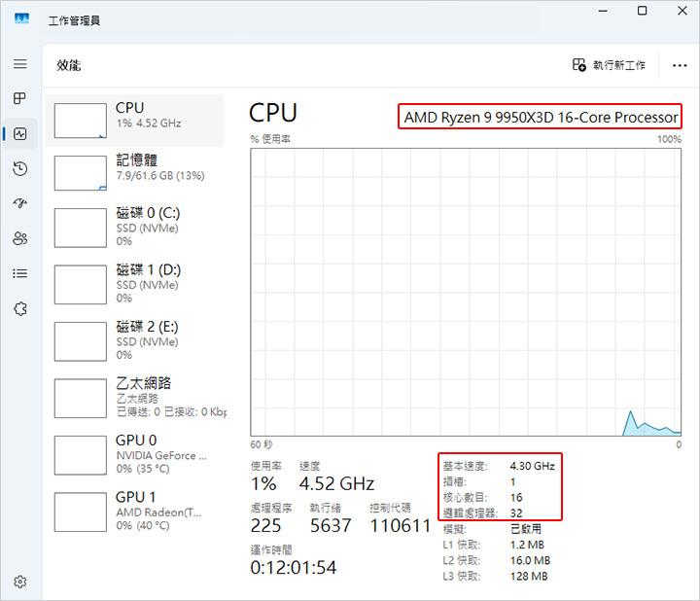Click the L2 cache 16.0 MB value

point(531,560)
